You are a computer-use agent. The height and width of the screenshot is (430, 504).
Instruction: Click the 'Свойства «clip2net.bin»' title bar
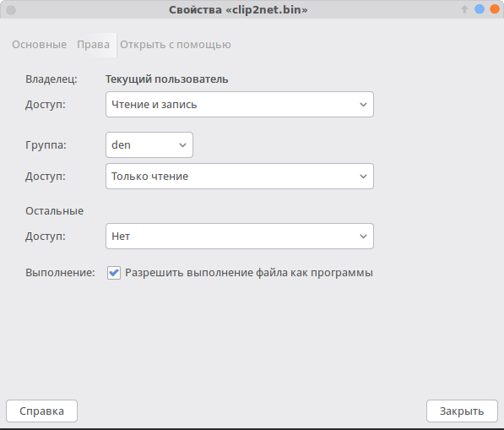pyautogui.click(x=238, y=9)
